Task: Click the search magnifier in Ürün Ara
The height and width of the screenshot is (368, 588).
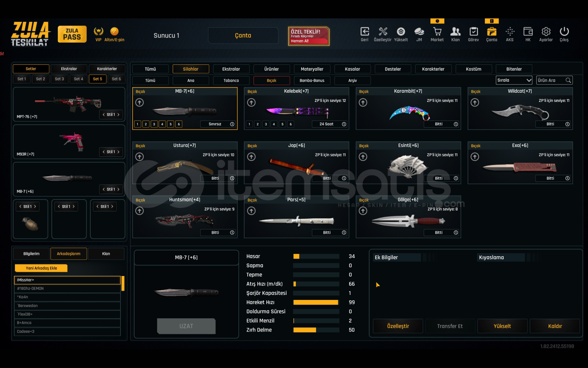Action: point(568,80)
